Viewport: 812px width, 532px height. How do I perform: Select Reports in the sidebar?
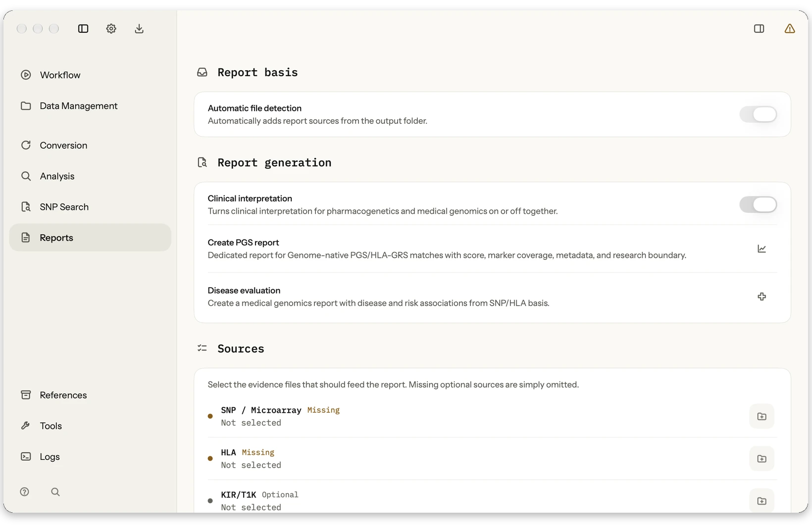coord(90,238)
